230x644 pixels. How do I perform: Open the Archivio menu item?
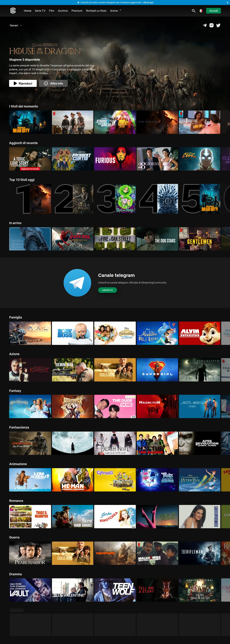(x=63, y=11)
